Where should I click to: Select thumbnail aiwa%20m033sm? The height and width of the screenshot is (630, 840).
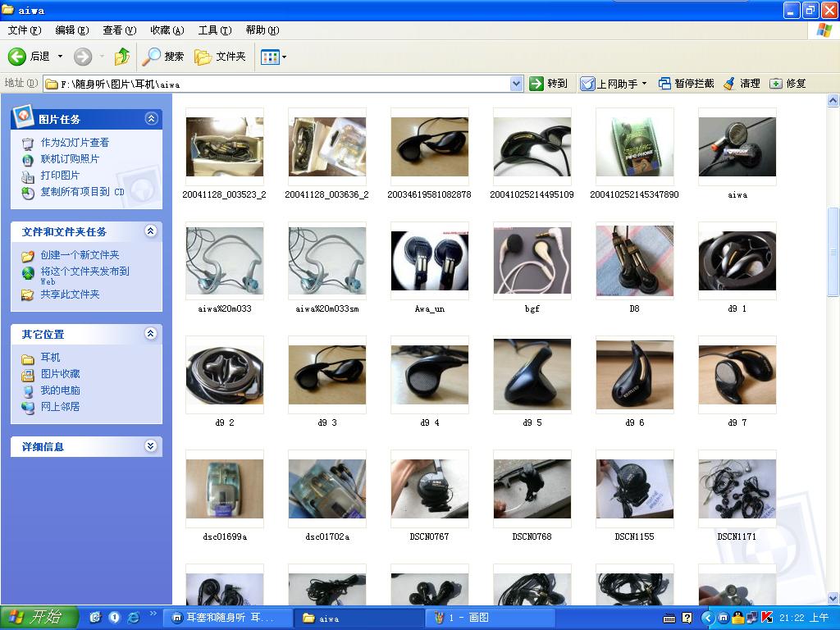(327, 261)
